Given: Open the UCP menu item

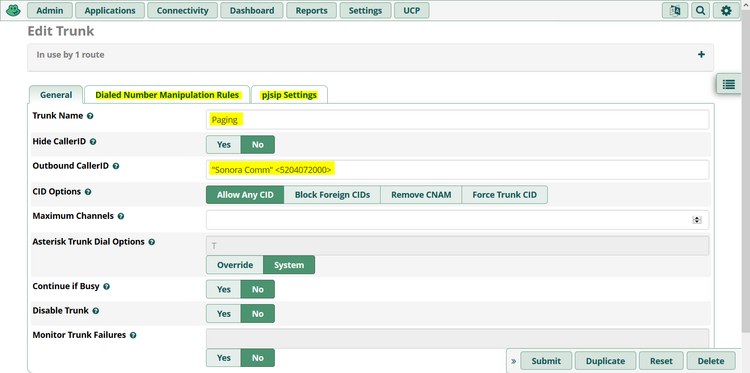Looking at the screenshot, I should (411, 11).
